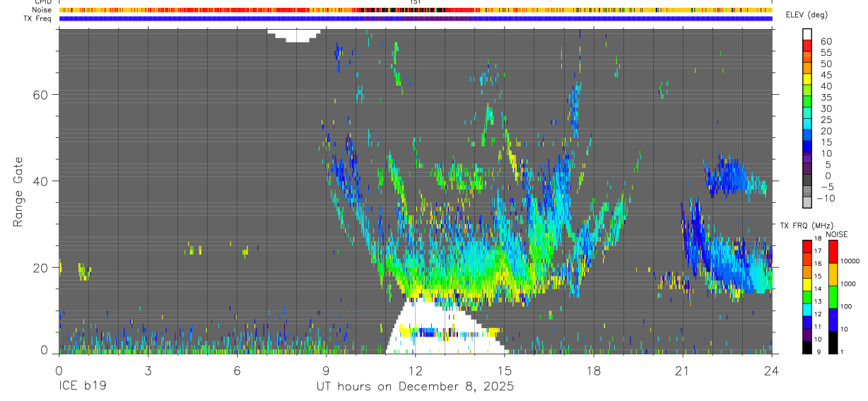The height and width of the screenshot is (401, 868).
Task: Click the x-axis tick label '15'
Action: coord(504,371)
